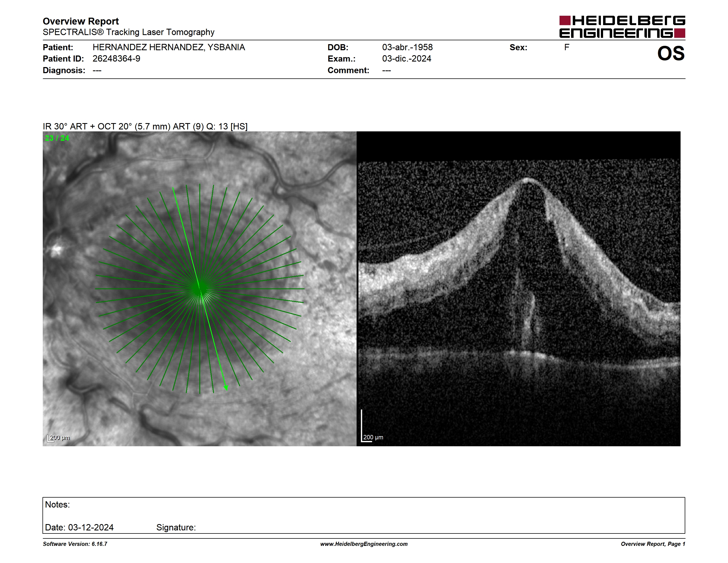This screenshot has width=728, height=563.
Task: Click 'Overview Report, Page 1' footer text
Action: pos(653,544)
